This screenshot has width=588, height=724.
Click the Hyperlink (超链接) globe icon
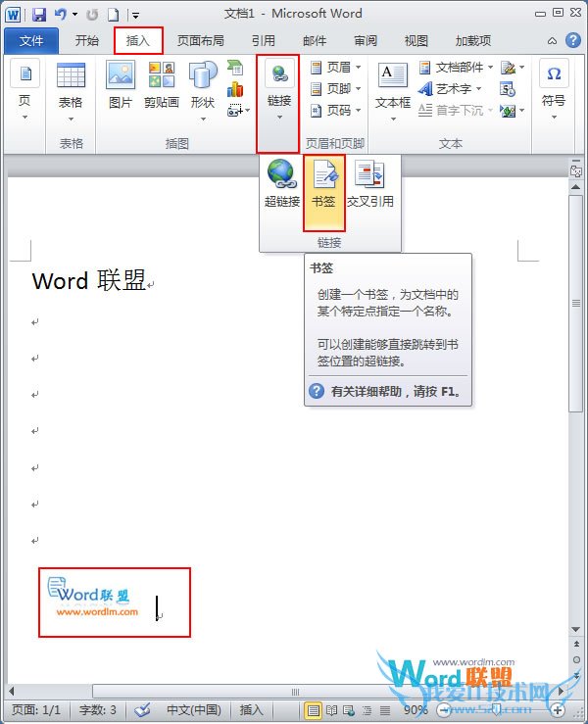click(x=282, y=173)
